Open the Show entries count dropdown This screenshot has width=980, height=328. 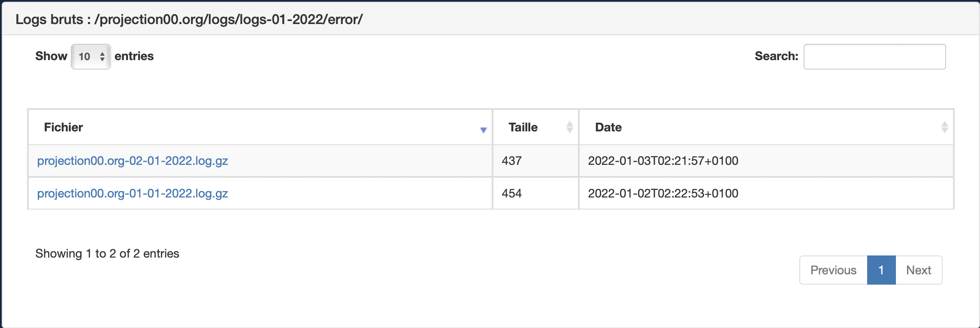click(91, 57)
